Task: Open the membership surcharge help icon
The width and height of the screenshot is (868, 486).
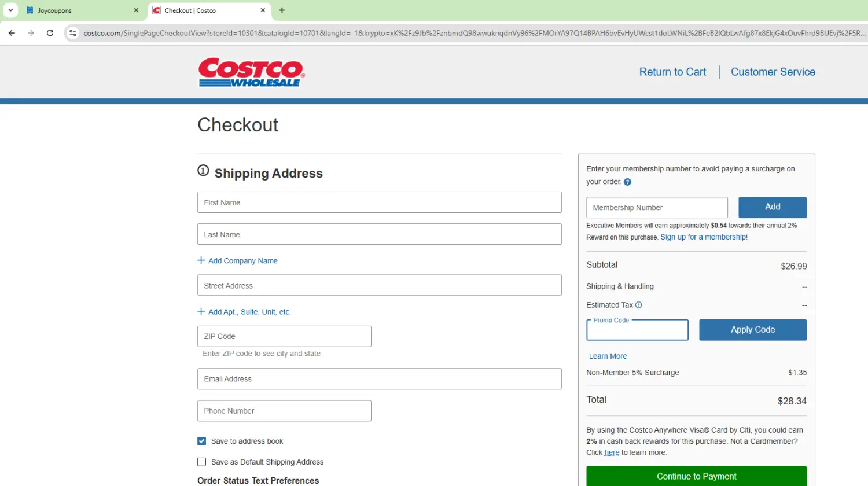Action: 627,182
